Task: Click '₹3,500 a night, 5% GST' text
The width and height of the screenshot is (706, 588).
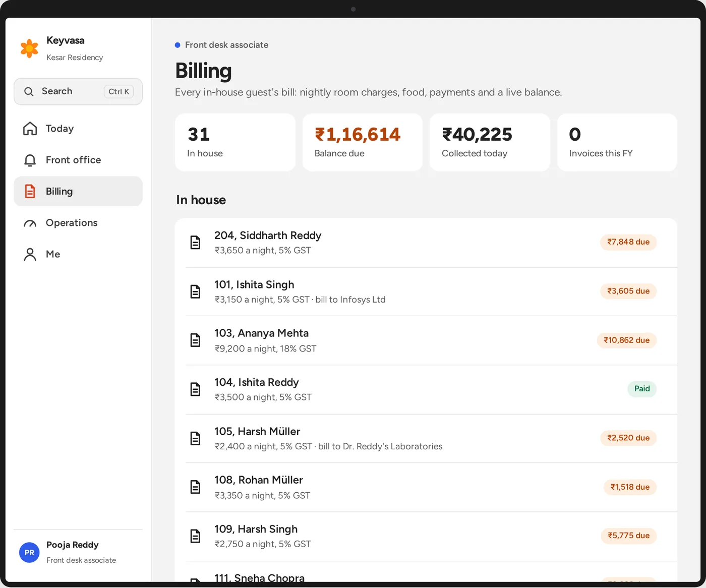Action: pos(263,397)
